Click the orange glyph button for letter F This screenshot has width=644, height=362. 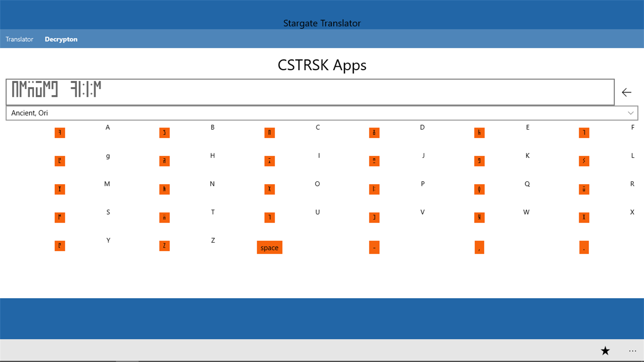click(584, 133)
